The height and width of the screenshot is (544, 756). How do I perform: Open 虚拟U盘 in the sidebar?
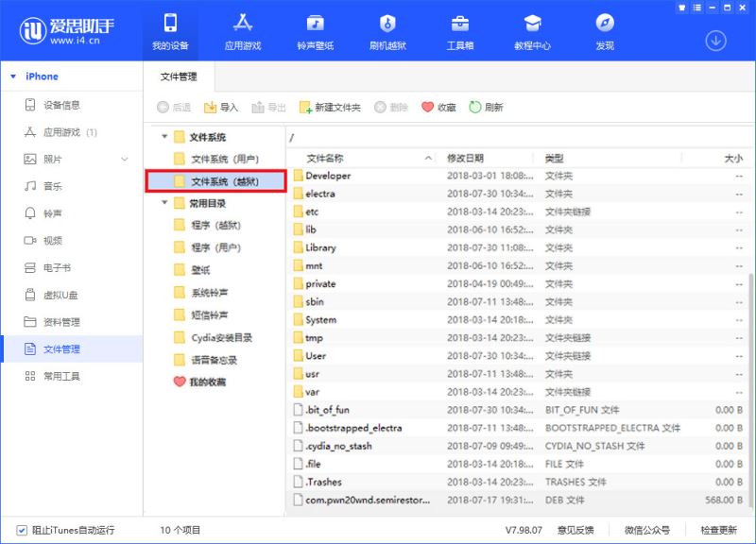tap(73, 295)
